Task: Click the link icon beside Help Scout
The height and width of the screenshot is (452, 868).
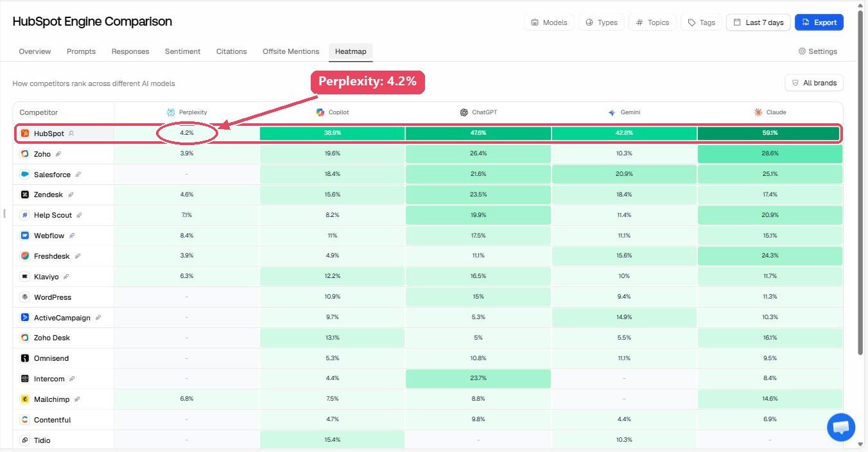Action: [79, 215]
